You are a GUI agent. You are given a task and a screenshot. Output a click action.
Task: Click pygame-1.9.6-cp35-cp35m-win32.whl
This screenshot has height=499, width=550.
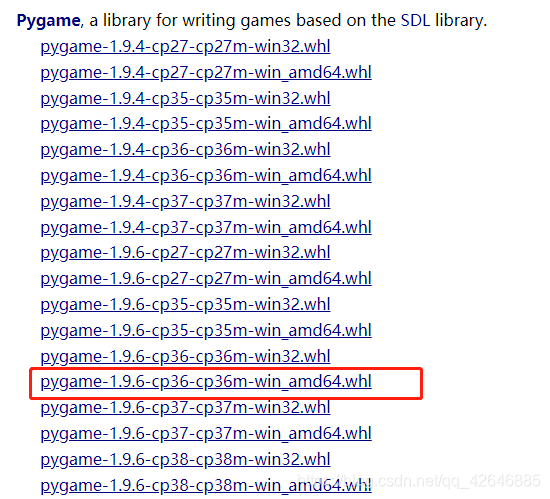tap(186, 305)
